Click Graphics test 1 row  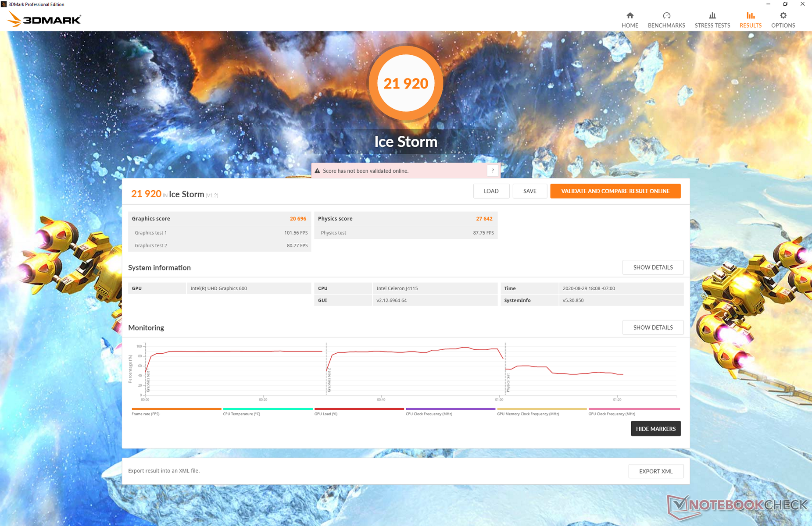[219, 233]
